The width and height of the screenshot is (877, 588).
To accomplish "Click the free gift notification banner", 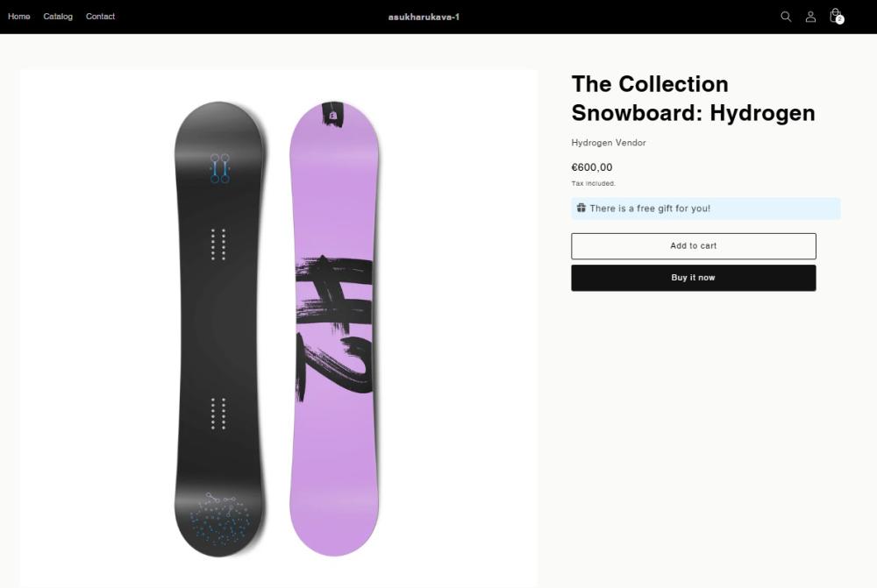I will tap(705, 209).
